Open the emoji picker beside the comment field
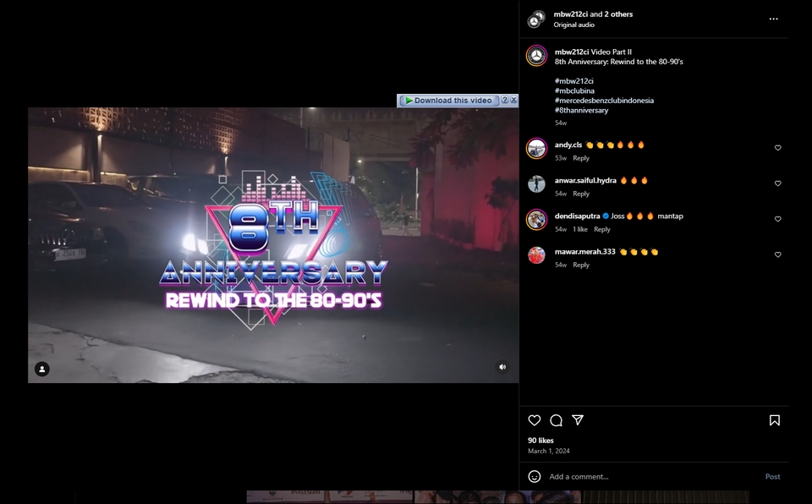This screenshot has width=812, height=504. point(534,476)
